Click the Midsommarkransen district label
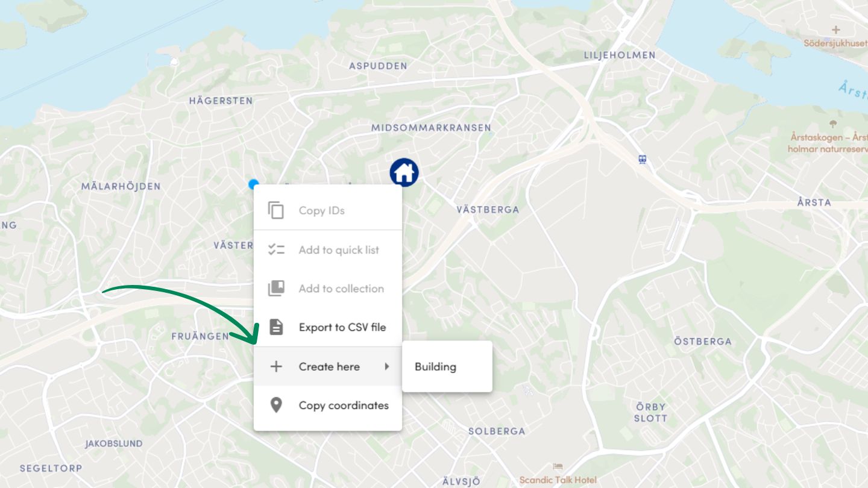This screenshot has height=488, width=868. tap(431, 128)
